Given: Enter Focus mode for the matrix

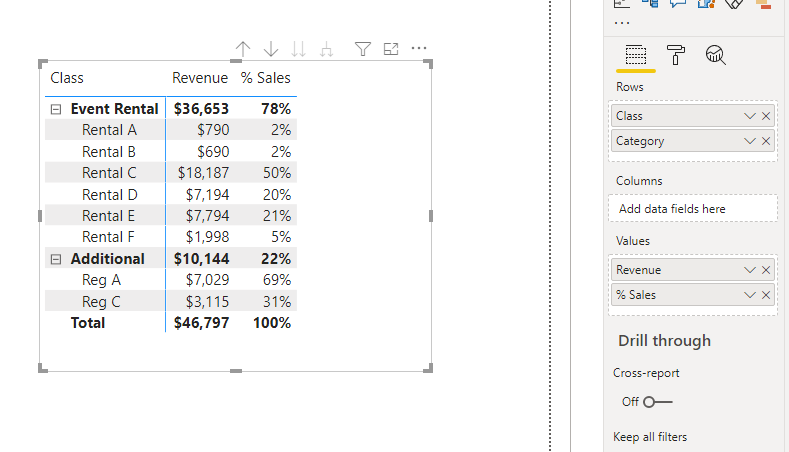Looking at the screenshot, I should coord(391,49).
